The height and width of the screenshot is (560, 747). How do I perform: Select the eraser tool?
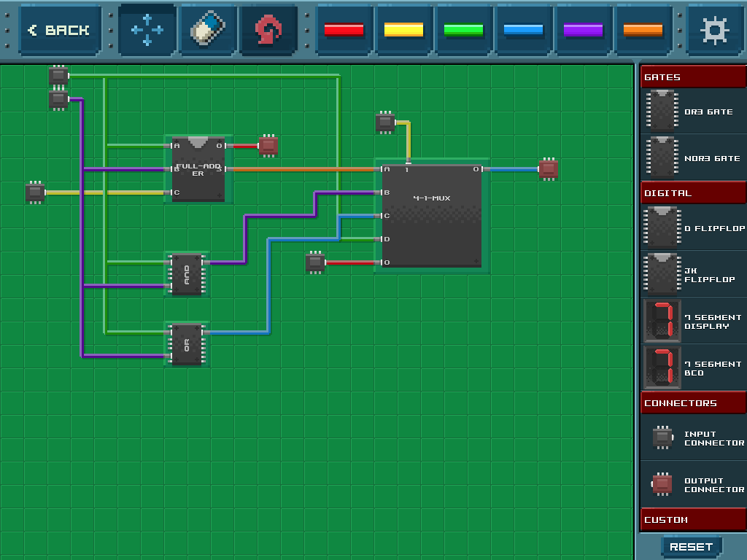click(x=208, y=30)
